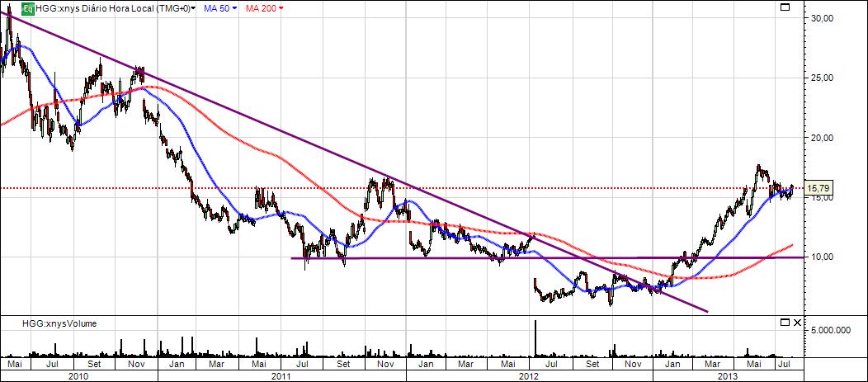Click the 2012 year label
Image resolution: width=868 pixels, height=382 pixels.
coord(529,376)
